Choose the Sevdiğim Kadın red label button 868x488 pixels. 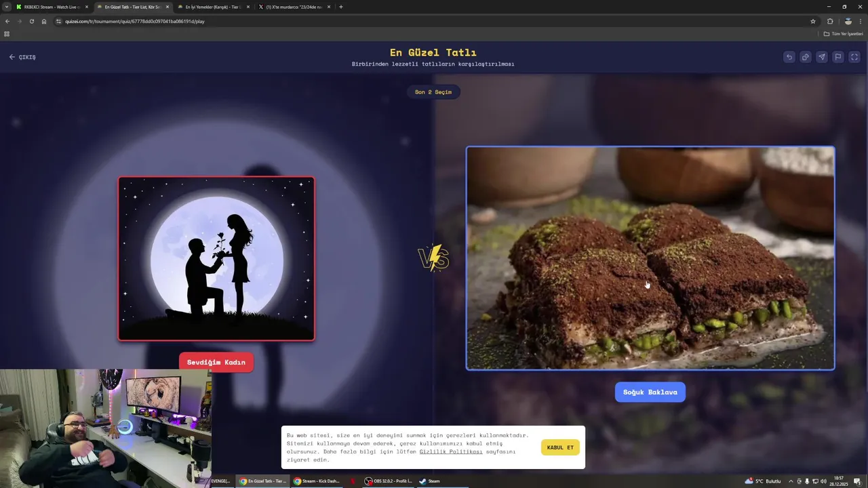(x=216, y=362)
